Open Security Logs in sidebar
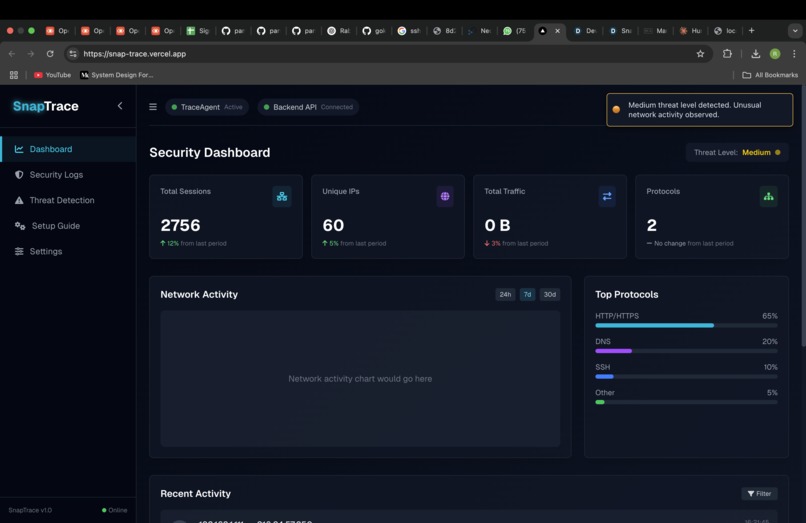 (x=68, y=175)
